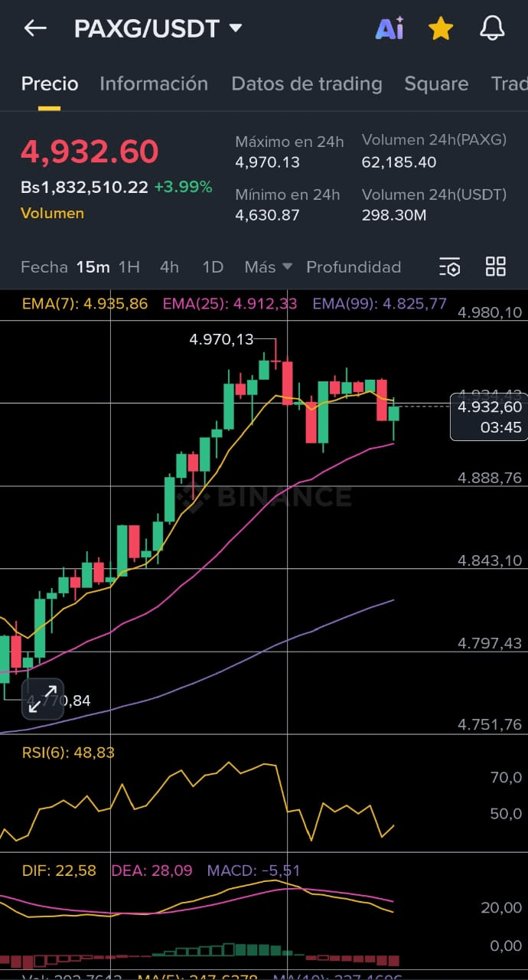Tap the DIF: 22,58 label

59,871
